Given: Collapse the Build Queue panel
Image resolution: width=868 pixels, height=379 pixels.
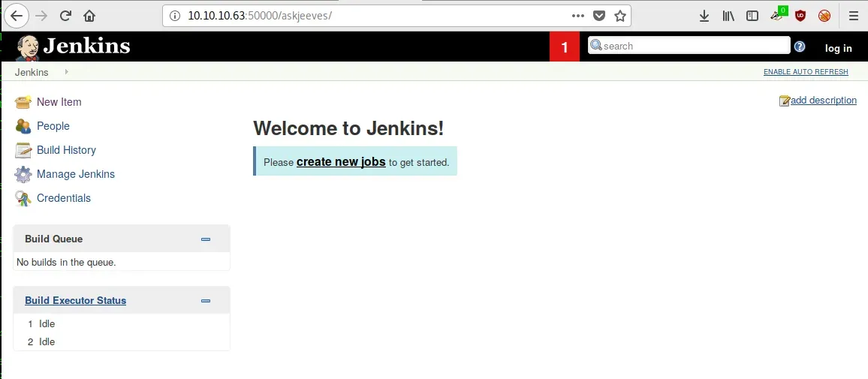Looking at the screenshot, I should (206, 239).
